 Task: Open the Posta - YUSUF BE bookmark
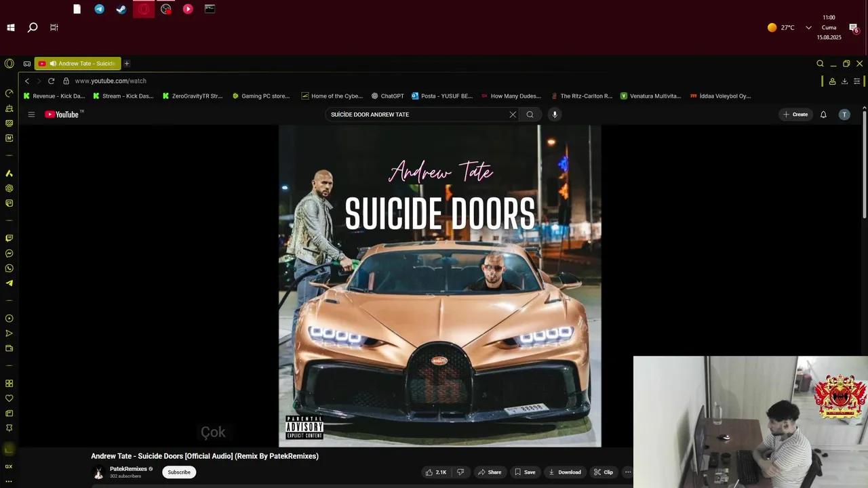[442, 96]
